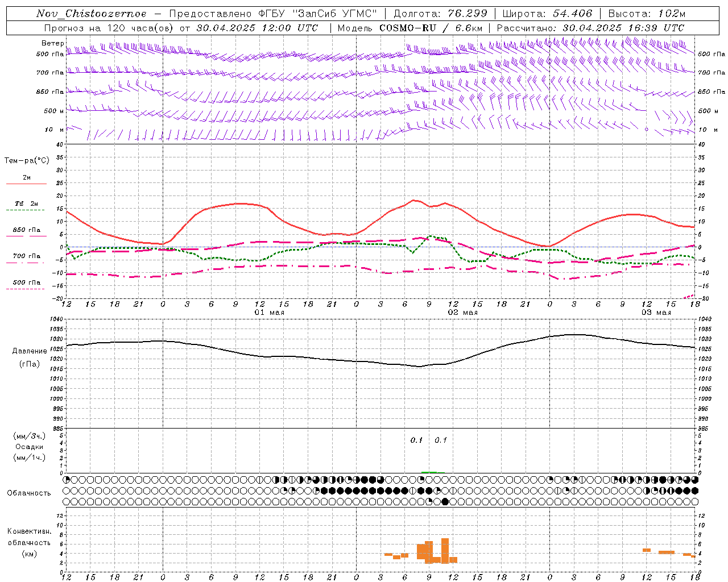Viewport: 728px width, 582px height.
Task: Click the Тем-ра(°C) panel label
Action: [x=27, y=161]
